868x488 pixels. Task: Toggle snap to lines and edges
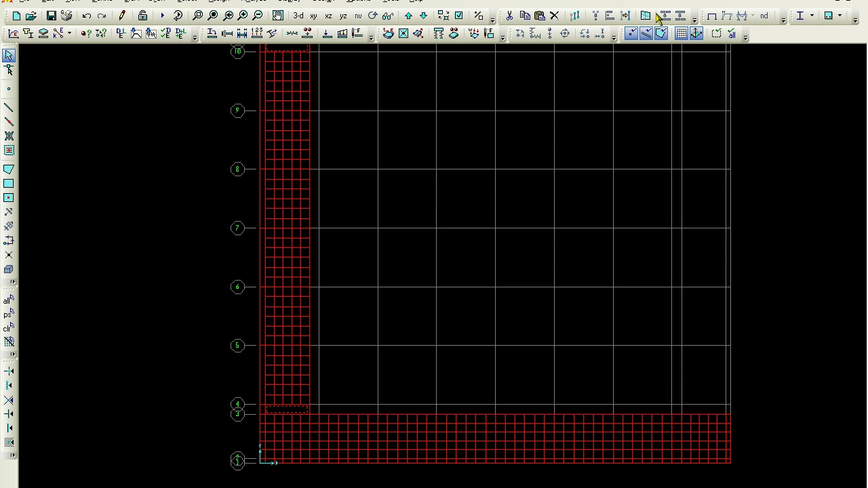(646, 33)
